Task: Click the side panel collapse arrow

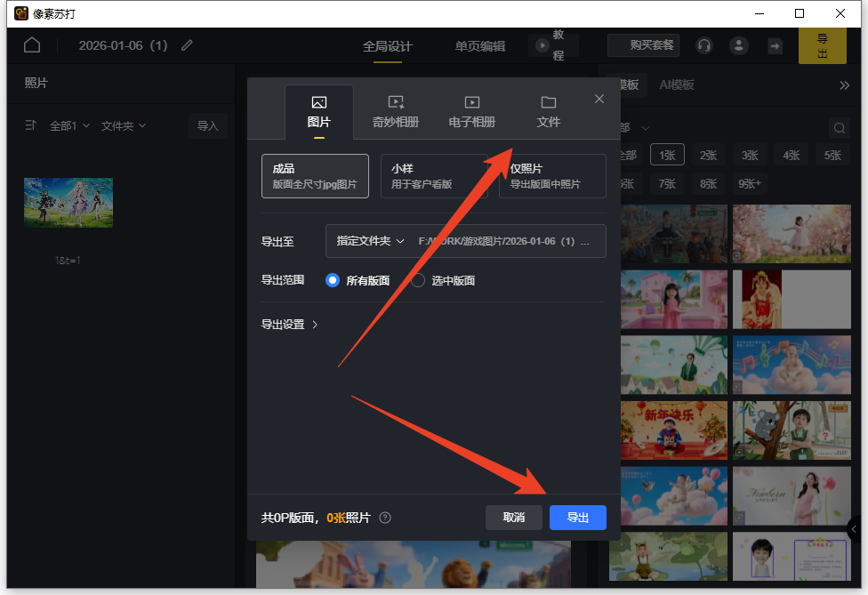Action: [x=854, y=530]
